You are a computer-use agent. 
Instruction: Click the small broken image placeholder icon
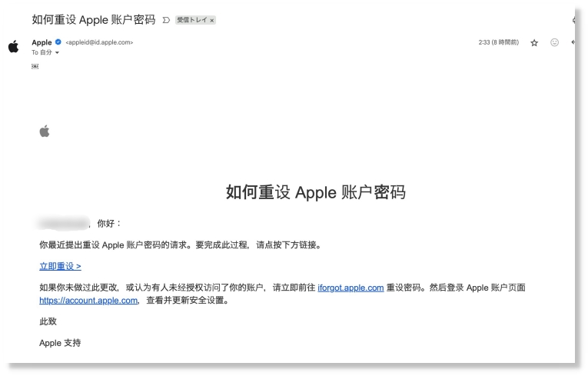click(35, 67)
